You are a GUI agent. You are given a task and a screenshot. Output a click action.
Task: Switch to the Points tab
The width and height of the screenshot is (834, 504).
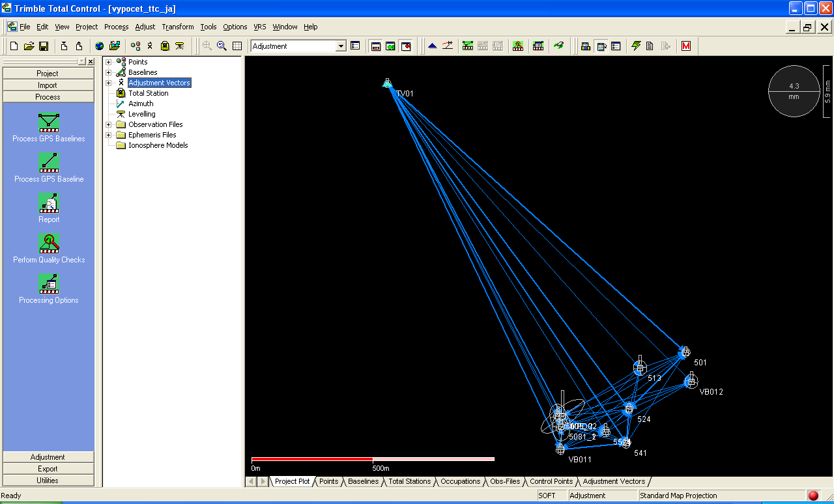click(x=328, y=481)
